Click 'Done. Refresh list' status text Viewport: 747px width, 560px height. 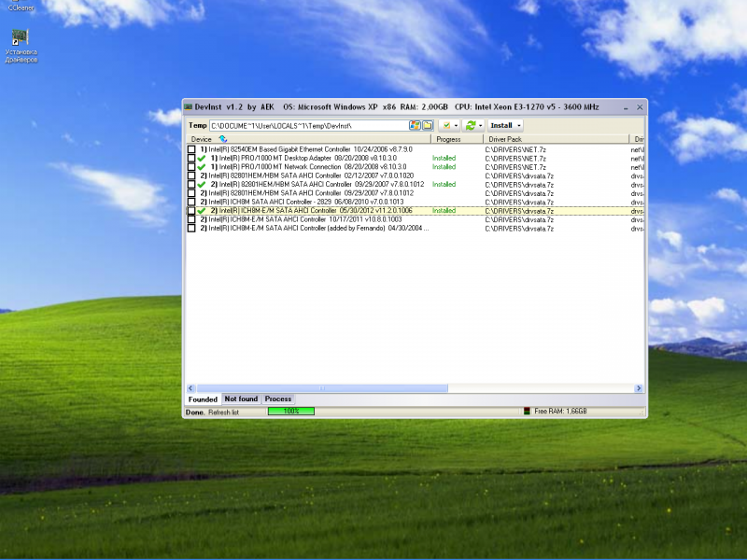[x=212, y=413]
